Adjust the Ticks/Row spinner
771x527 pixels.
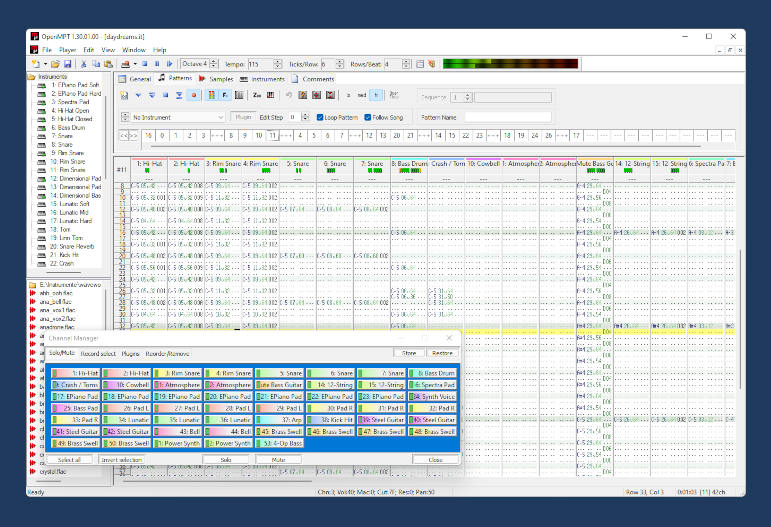coord(340,64)
